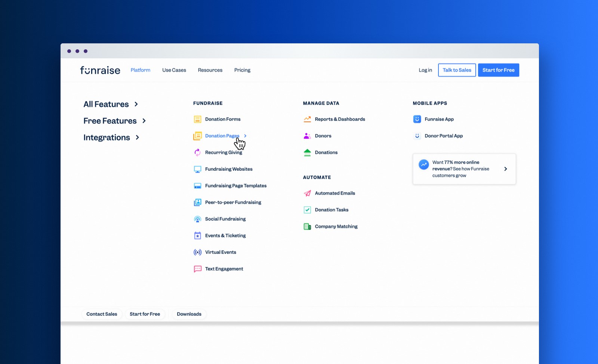
Task: Click the Events & Ticketing calendar icon
Action: 197,236
